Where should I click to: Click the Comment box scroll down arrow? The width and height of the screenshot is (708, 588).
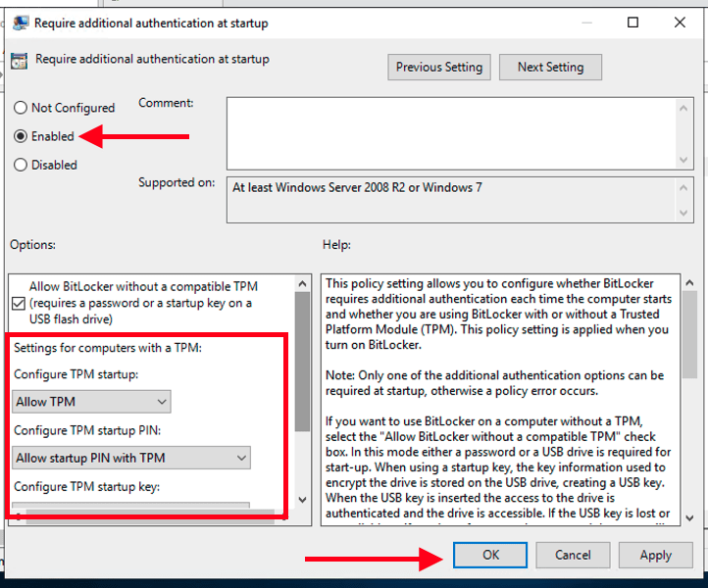coord(684,160)
